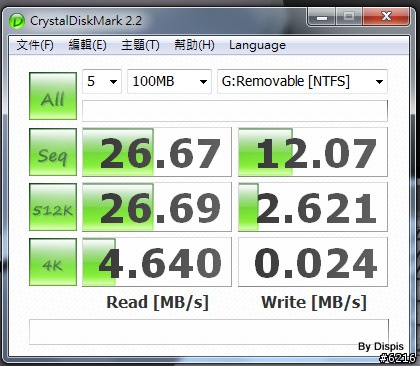Viewport: 420px width, 366px height.
Task: Click the blank status box beside All
Action: [x=235, y=111]
